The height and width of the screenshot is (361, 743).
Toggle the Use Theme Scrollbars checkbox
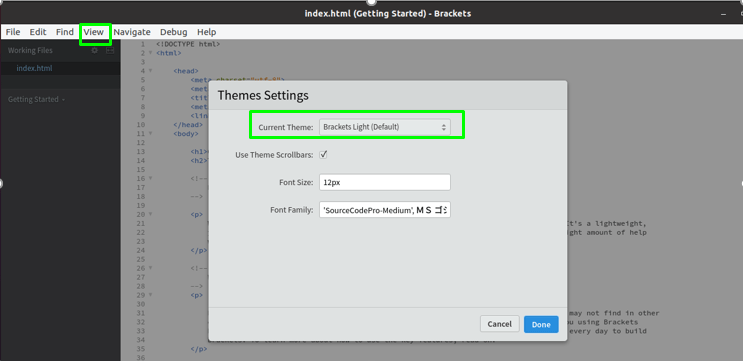[x=323, y=154]
